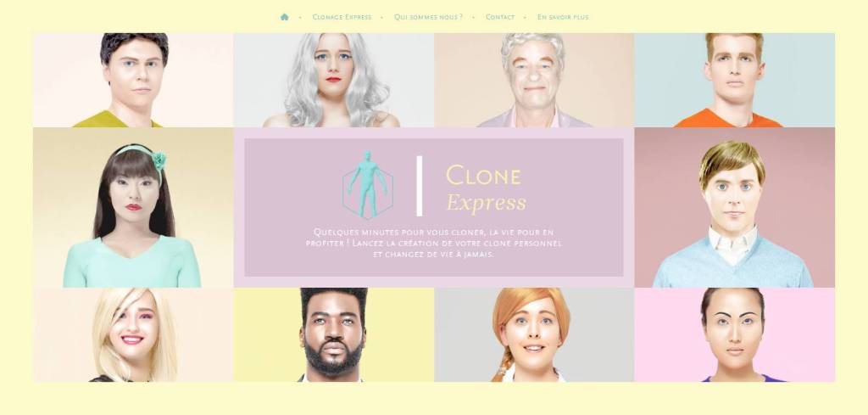
Task: Select the man in orange shirt portrait
Action: pos(735,80)
